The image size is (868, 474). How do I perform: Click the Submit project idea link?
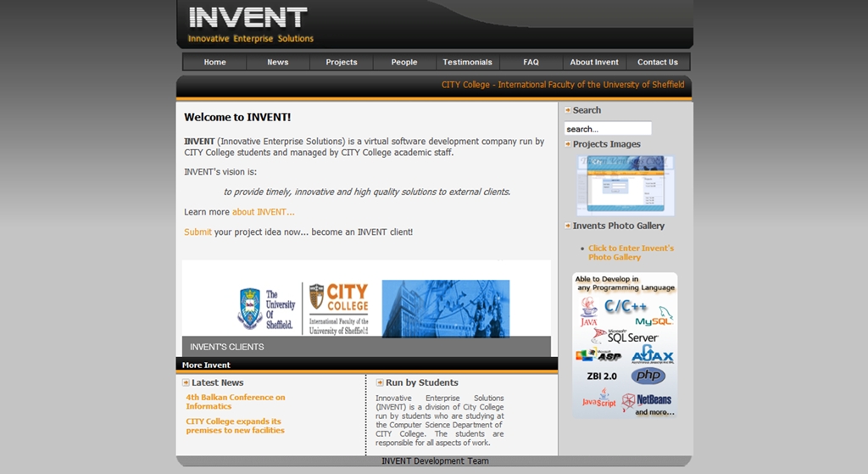tap(198, 232)
